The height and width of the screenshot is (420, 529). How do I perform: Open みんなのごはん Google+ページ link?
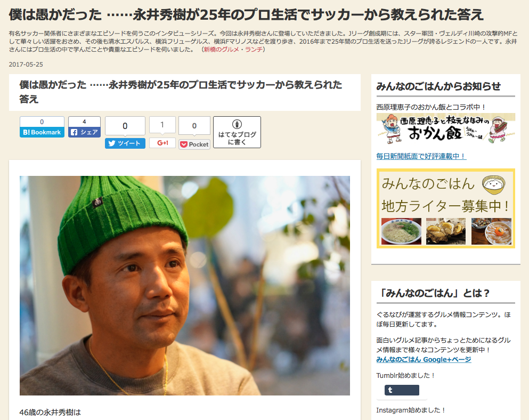(x=424, y=359)
